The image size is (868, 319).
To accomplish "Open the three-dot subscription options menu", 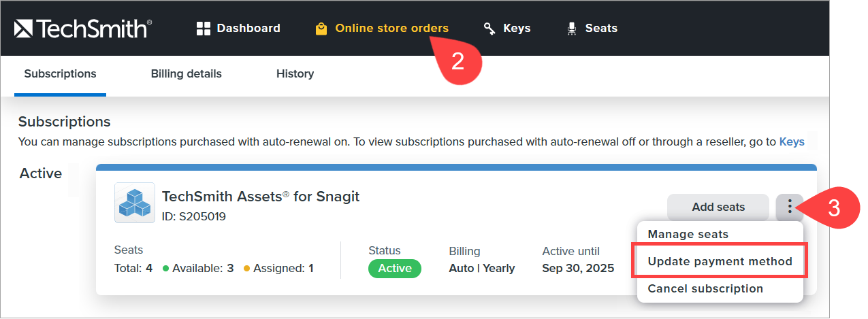I will tap(789, 207).
